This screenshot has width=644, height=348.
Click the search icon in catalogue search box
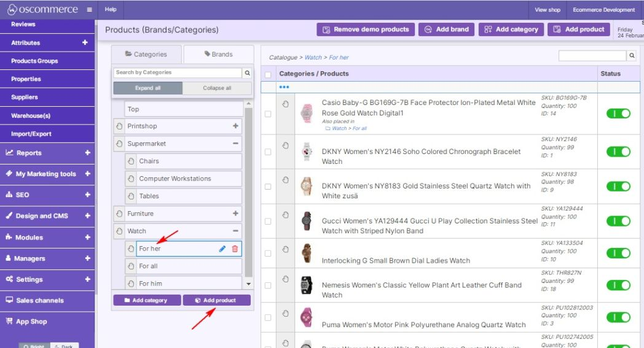click(x=632, y=55)
